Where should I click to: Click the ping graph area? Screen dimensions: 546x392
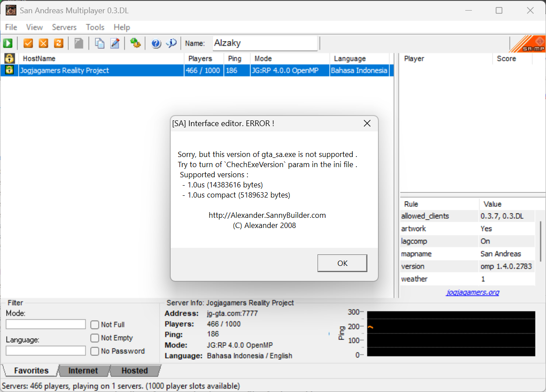(451, 334)
